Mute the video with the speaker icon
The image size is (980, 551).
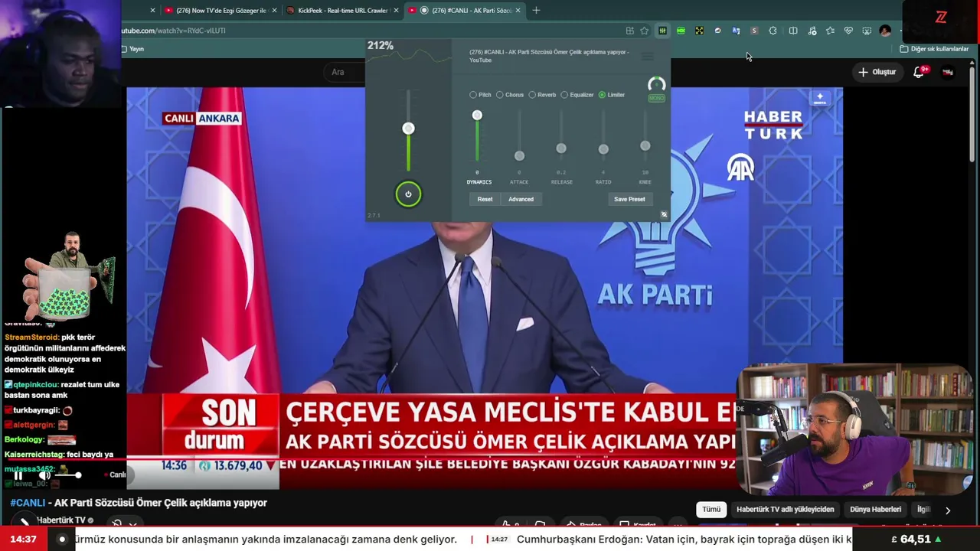click(44, 475)
